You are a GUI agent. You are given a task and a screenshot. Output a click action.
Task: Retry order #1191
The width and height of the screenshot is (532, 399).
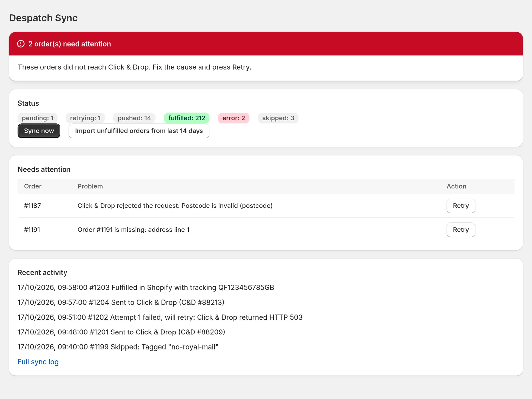pyautogui.click(x=461, y=230)
